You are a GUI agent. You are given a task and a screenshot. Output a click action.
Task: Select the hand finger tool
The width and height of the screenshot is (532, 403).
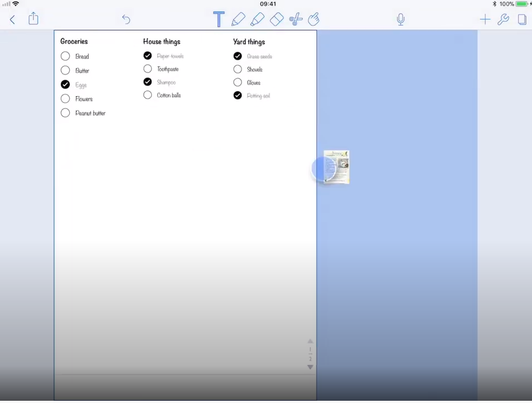(x=313, y=20)
